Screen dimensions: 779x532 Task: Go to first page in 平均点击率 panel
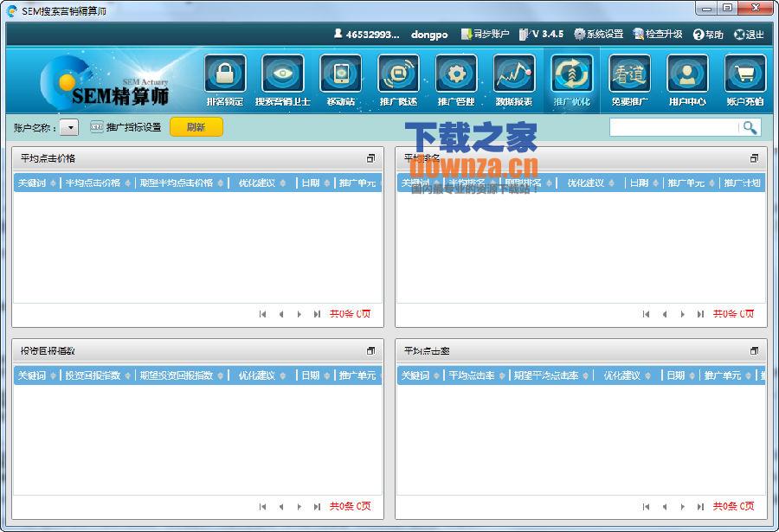point(646,507)
